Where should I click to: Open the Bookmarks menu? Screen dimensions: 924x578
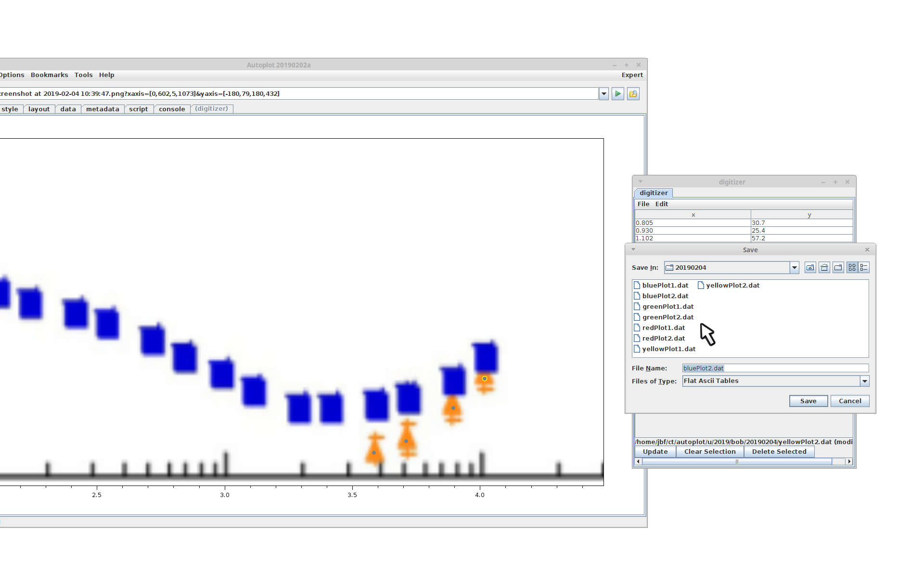tap(50, 75)
